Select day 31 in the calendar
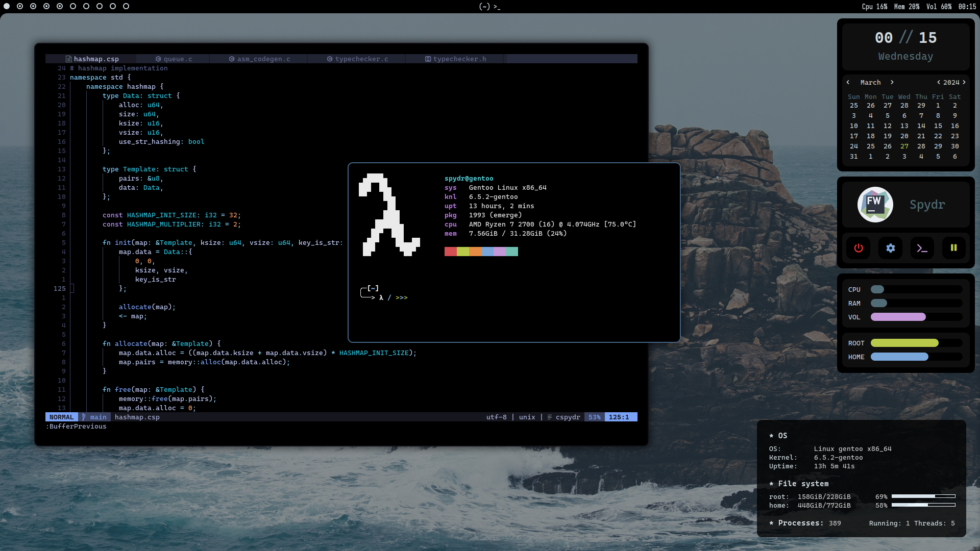Image resolution: width=980 pixels, height=551 pixels. [854, 157]
